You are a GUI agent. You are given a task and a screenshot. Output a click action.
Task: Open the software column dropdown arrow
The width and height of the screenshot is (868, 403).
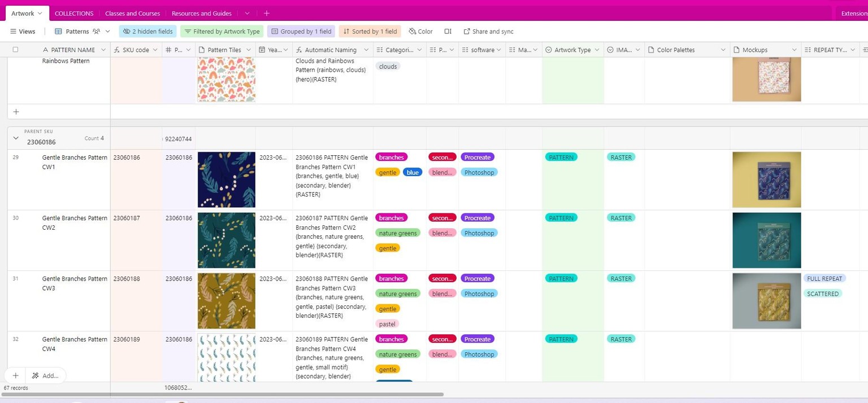coord(499,50)
